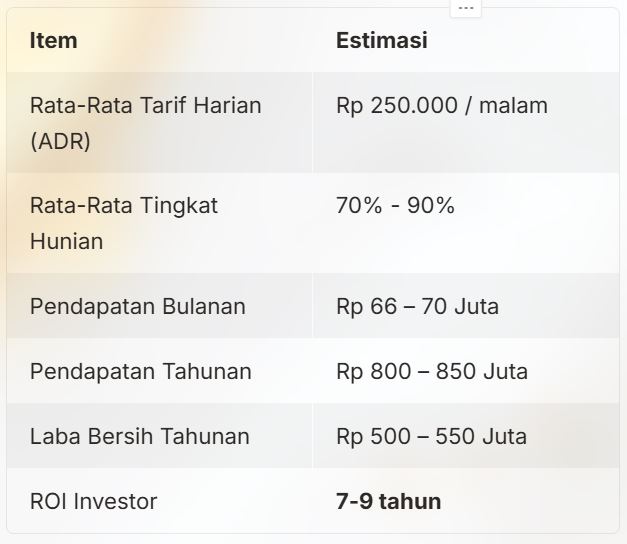
Task: Select the "Laba Bersih Tahunan" cell
Action: coord(139,436)
